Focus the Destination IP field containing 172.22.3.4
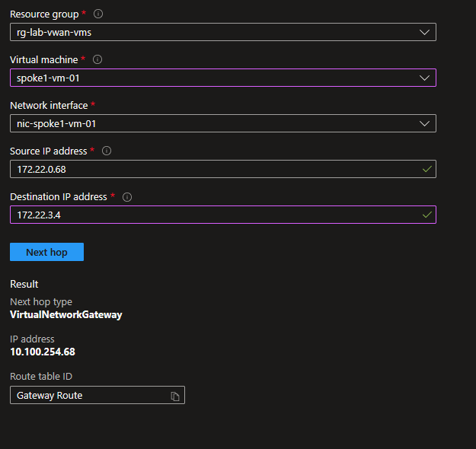476x449 pixels. coord(213,215)
